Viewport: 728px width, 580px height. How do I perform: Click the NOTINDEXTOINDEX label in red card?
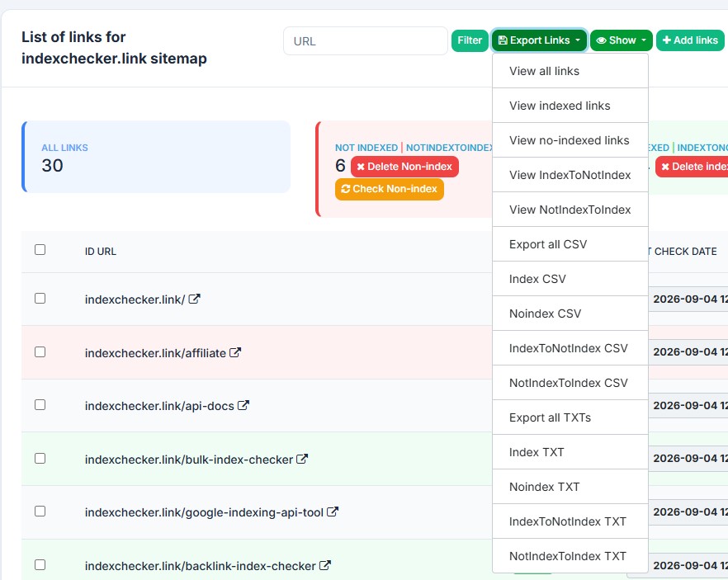449,148
